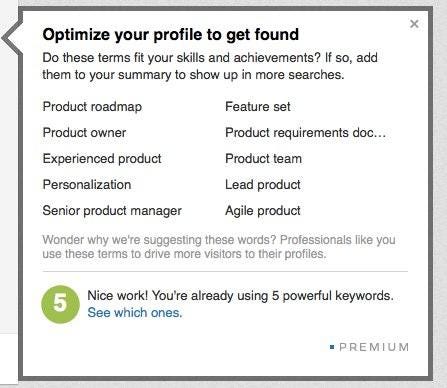The image size is (447, 388).
Task: Select the Senior product manager term
Action: tap(112, 211)
